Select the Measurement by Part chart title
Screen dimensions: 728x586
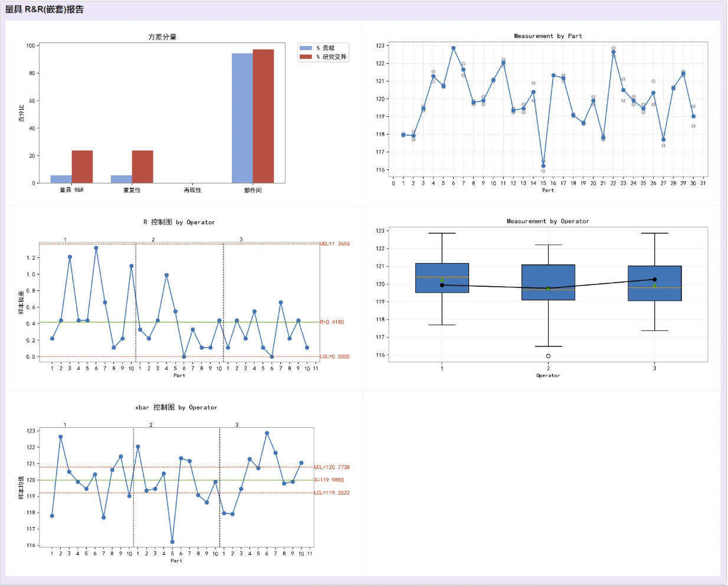click(x=547, y=36)
